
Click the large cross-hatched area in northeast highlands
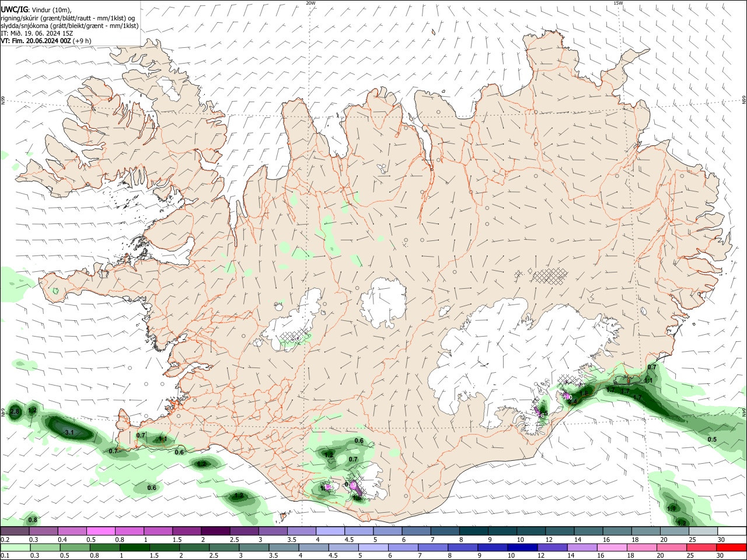click(550, 275)
